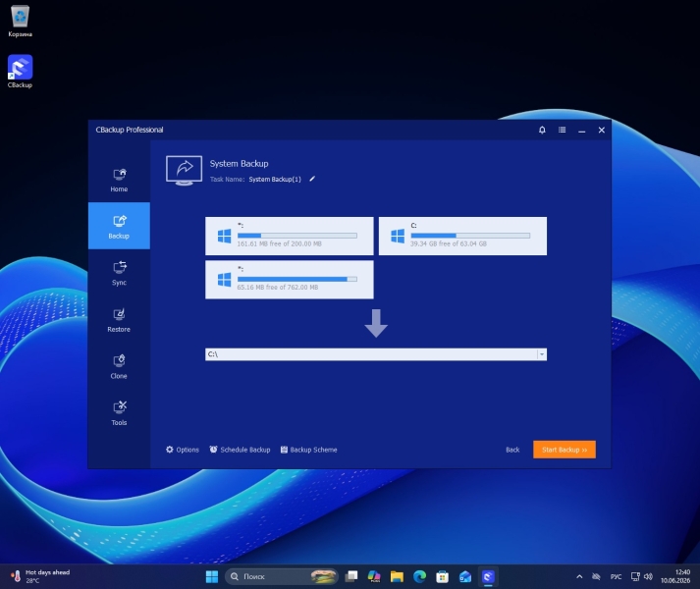Open the Recycle Bin desktop icon
This screenshot has height=589, width=700.
20,21
